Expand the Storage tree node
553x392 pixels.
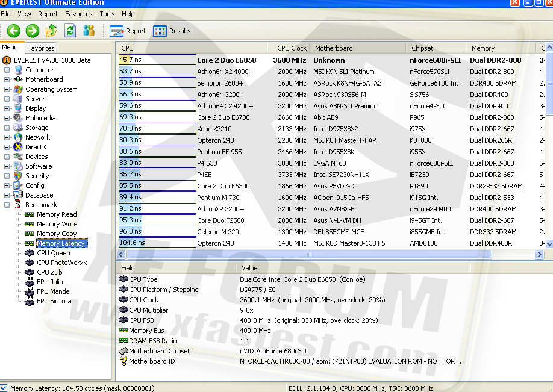7,128
